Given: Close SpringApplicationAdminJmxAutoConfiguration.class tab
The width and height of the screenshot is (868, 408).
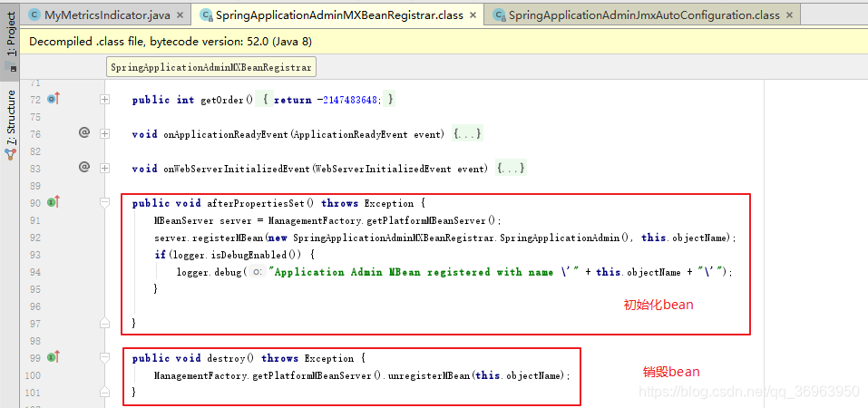Looking at the screenshot, I should point(789,15).
